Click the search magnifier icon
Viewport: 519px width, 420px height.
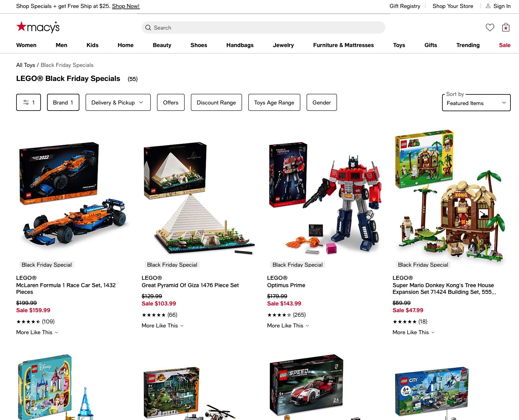[x=148, y=28]
